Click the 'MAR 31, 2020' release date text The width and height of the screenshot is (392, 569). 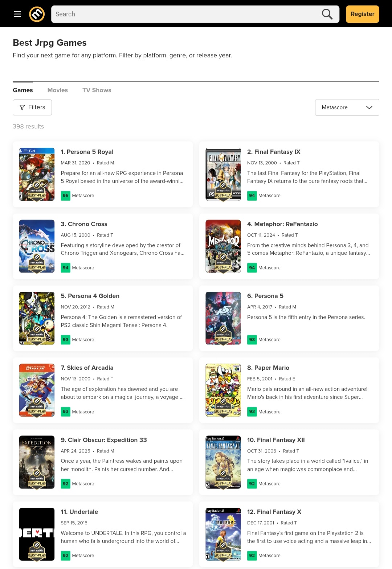[75, 163]
